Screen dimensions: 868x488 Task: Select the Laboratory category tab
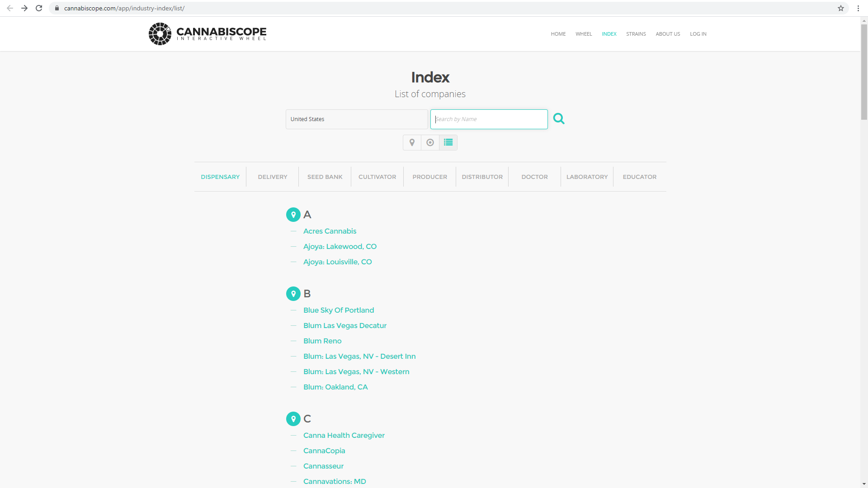587,177
